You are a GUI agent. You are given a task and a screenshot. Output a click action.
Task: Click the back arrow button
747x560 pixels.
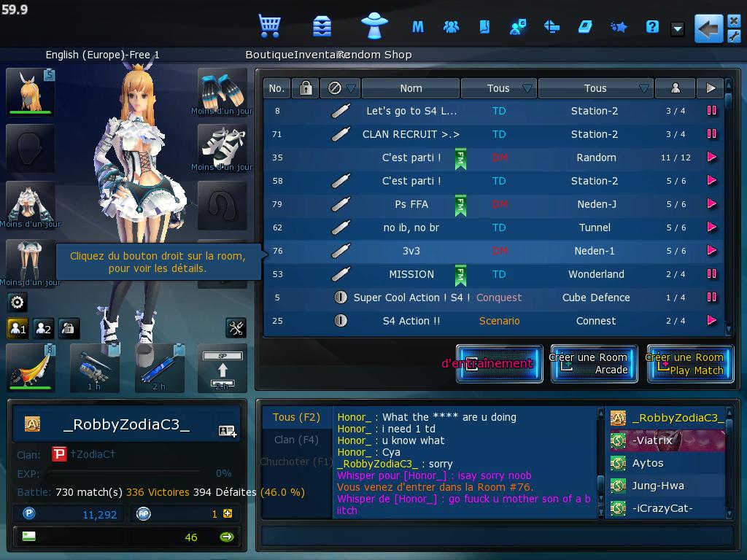(708, 28)
